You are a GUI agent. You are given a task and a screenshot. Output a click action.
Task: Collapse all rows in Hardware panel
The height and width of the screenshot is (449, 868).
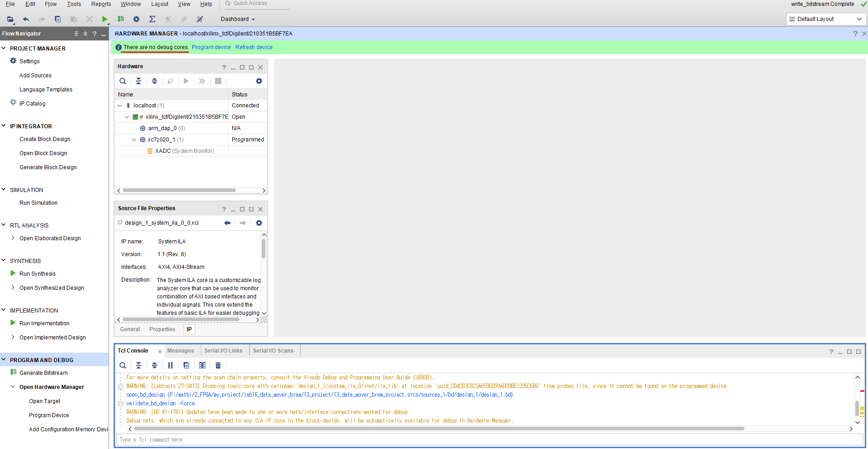[139, 81]
